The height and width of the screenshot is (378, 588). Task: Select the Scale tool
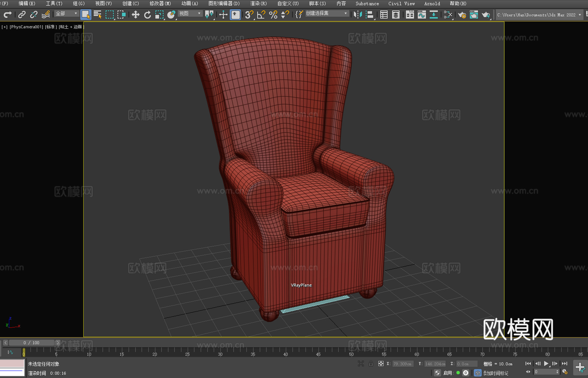[159, 14]
